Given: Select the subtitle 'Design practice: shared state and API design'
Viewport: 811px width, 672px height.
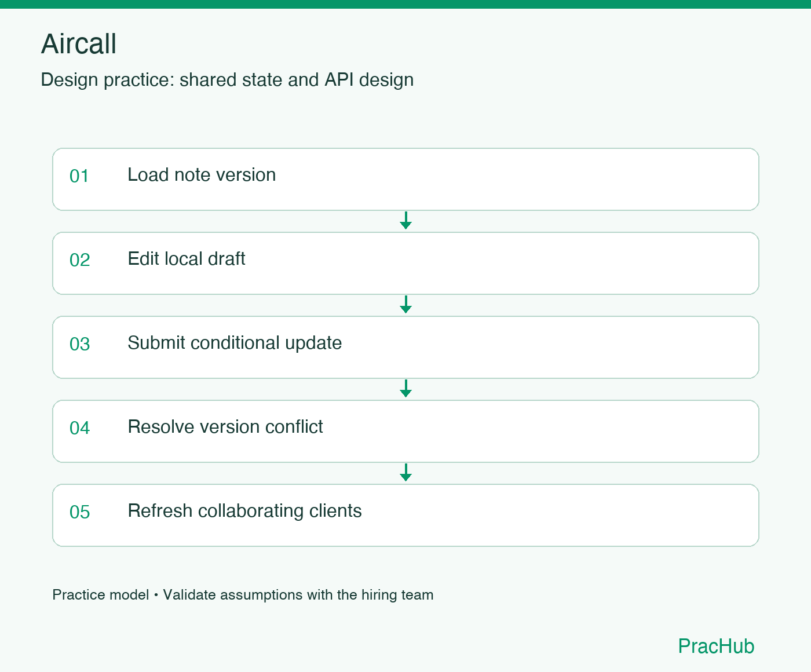Looking at the screenshot, I should [x=227, y=80].
